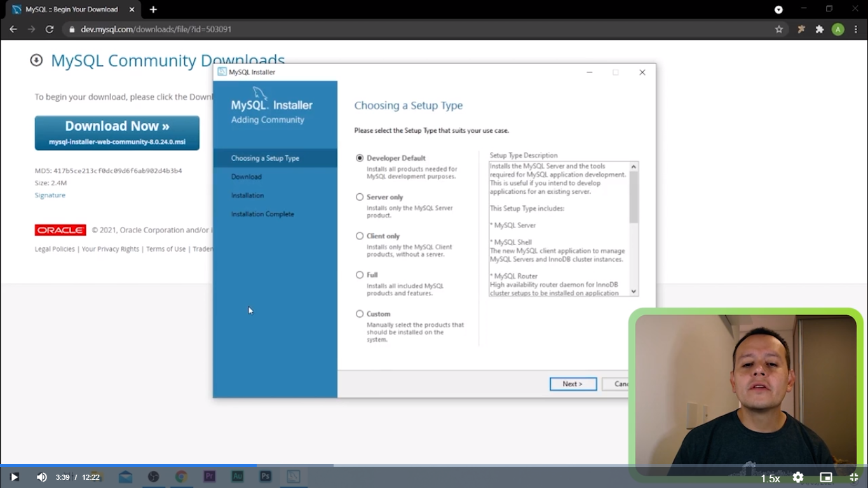This screenshot has width=868, height=488.
Task: Pick the Client only radio option
Action: click(x=360, y=236)
